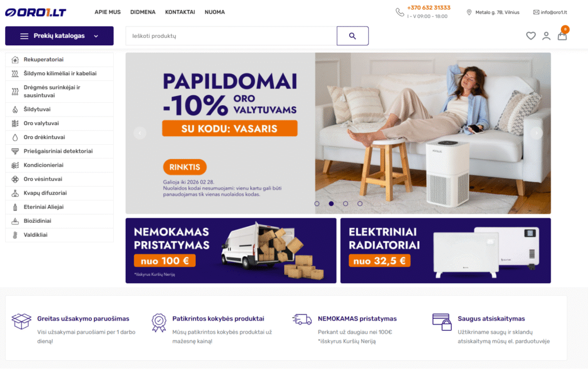The image size is (588, 371).
Task: Click the Kondicionieriai category icon
Action: point(15,165)
